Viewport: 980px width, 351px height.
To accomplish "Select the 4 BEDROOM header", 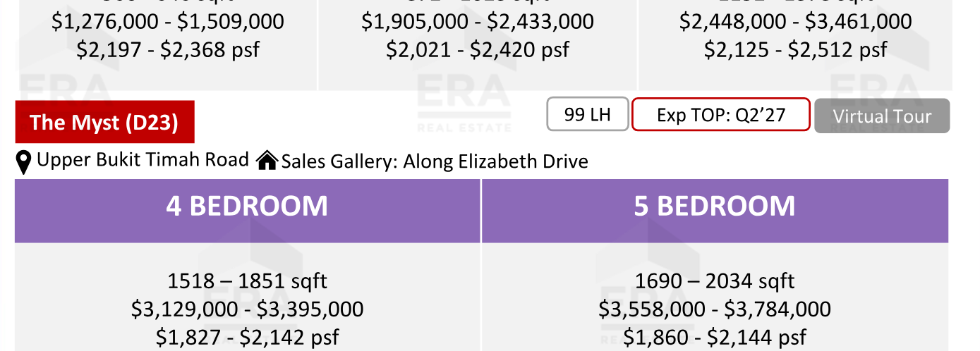I will point(247,207).
